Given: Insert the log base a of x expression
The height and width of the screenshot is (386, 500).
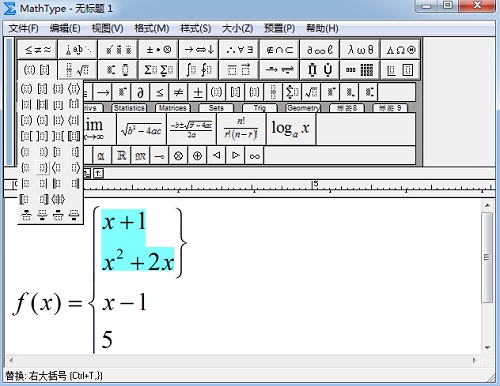Looking at the screenshot, I should 291,129.
